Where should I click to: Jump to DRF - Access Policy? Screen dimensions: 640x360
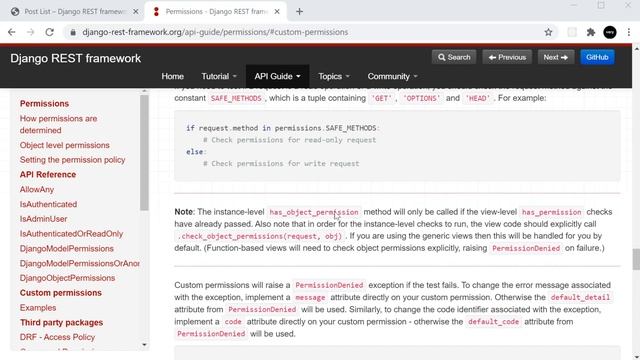click(57, 337)
